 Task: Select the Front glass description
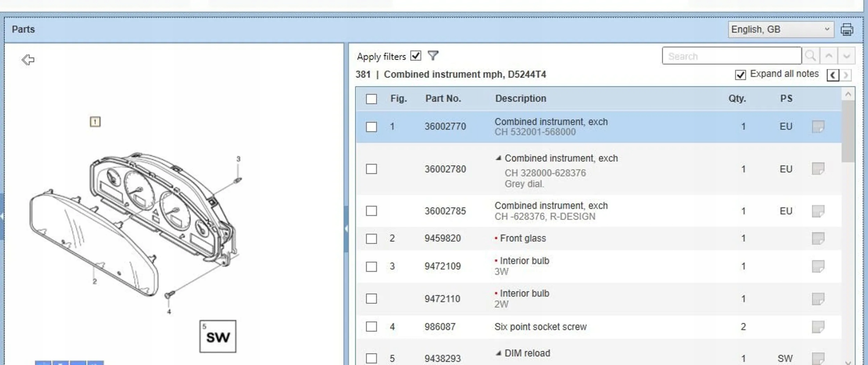click(x=523, y=238)
